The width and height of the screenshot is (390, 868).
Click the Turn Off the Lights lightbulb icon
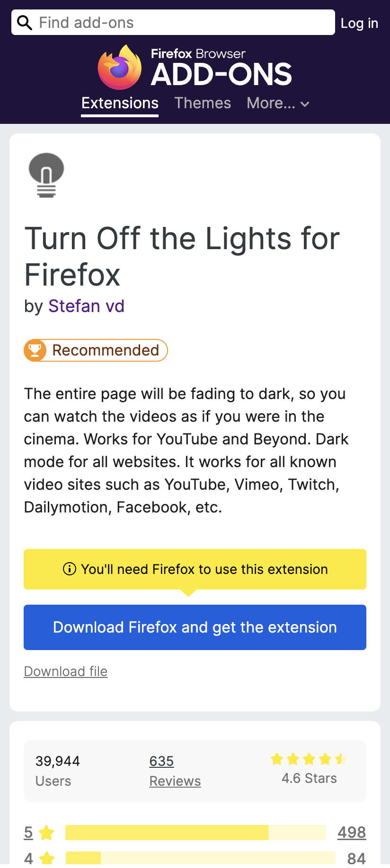pos(45,174)
